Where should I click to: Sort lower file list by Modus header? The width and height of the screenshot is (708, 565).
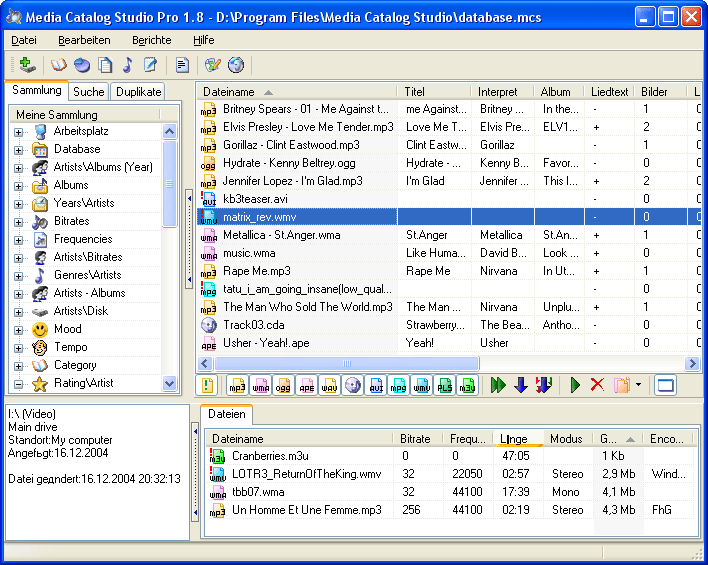[568, 439]
